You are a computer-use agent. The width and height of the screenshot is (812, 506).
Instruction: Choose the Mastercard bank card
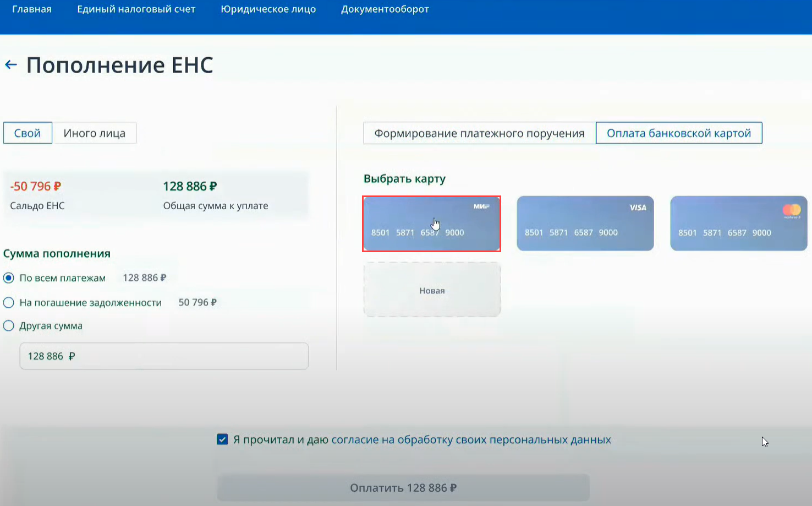pos(738,224)
